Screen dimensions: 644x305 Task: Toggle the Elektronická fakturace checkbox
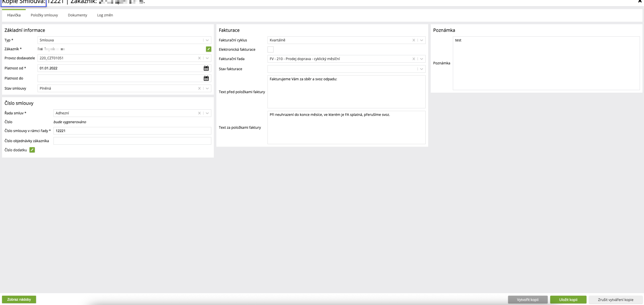click(270, 49)
